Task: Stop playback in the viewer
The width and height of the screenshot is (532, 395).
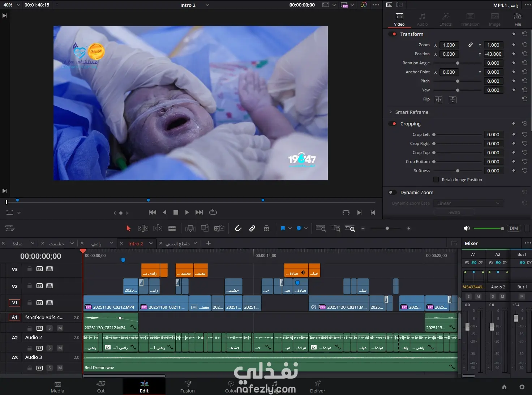Action: [x=176, y=212]
